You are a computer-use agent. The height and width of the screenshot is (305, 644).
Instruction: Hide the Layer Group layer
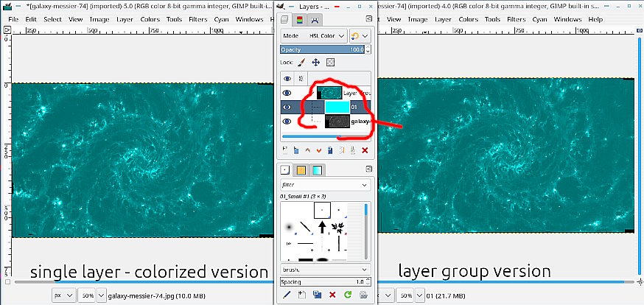coord(287,93)
